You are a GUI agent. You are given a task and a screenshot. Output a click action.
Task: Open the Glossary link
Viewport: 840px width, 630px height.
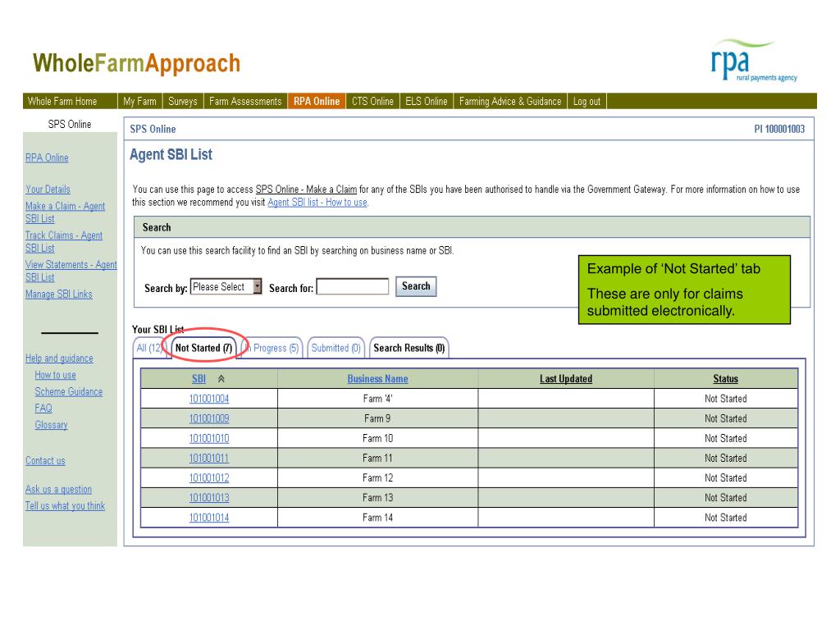pos(52,425)
